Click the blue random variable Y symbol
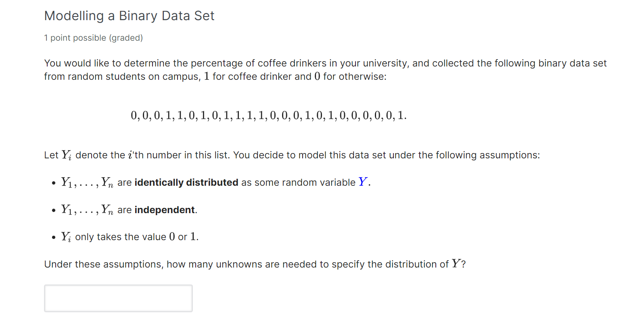This screenshot has width=644, height=332. (362, 181)
